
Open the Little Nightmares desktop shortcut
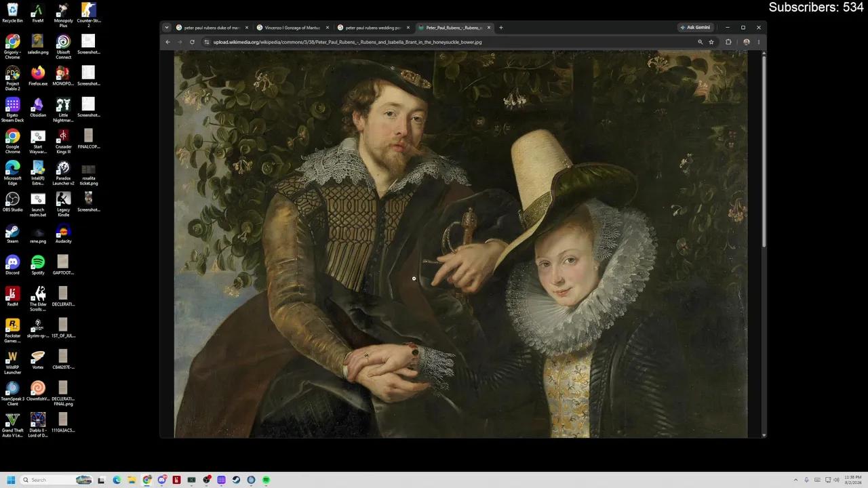(x=63, y=110)
